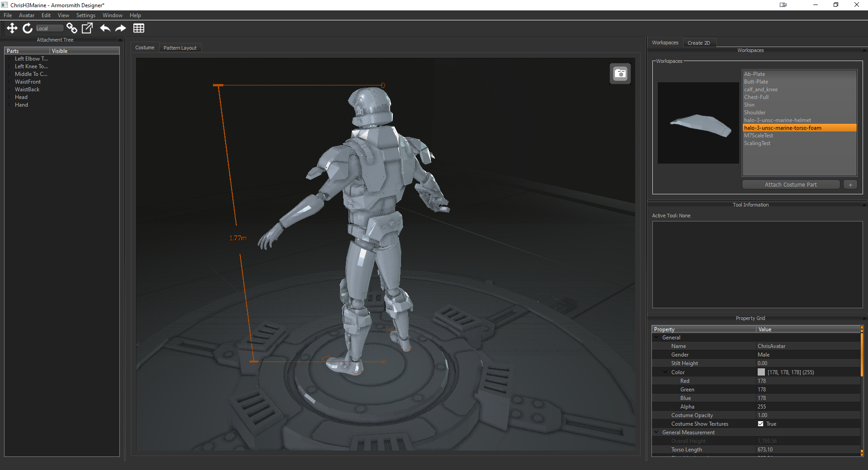Select the Shin workspace
The height and width of the screenshot is (470, 868).
click(799, 105)
